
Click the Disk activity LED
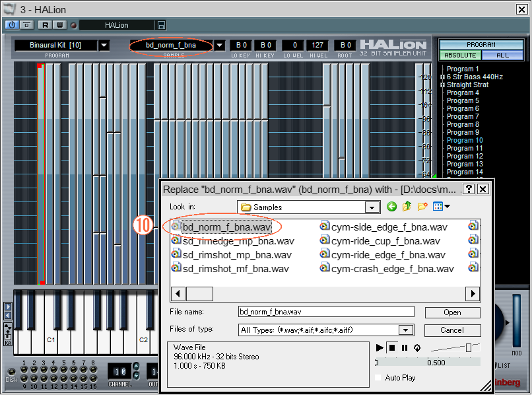[11, 372]
